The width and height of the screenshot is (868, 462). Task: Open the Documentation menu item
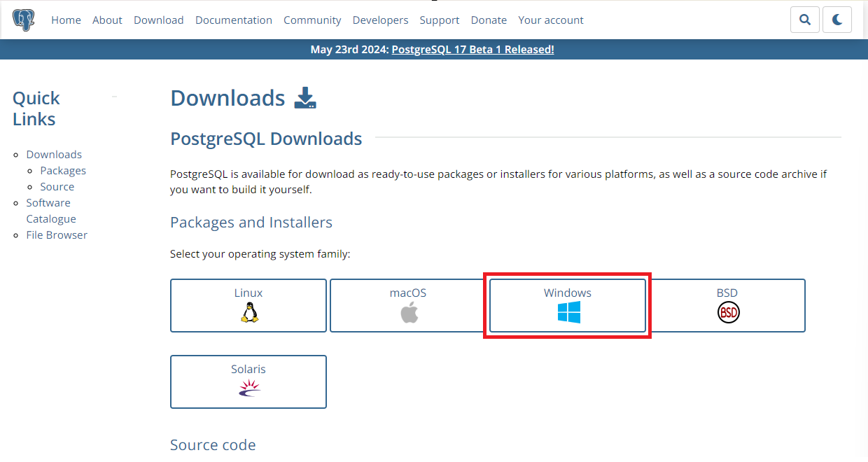point(234,20)
